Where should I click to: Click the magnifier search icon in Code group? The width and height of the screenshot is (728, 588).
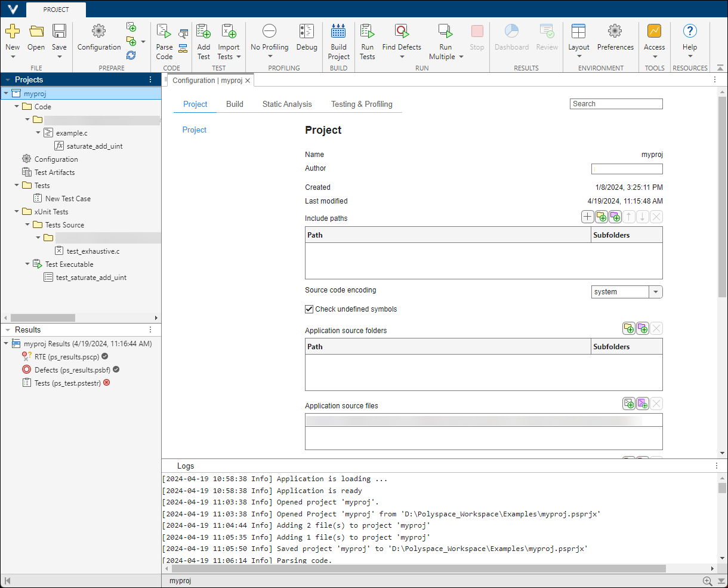click(x=183, y=34)
